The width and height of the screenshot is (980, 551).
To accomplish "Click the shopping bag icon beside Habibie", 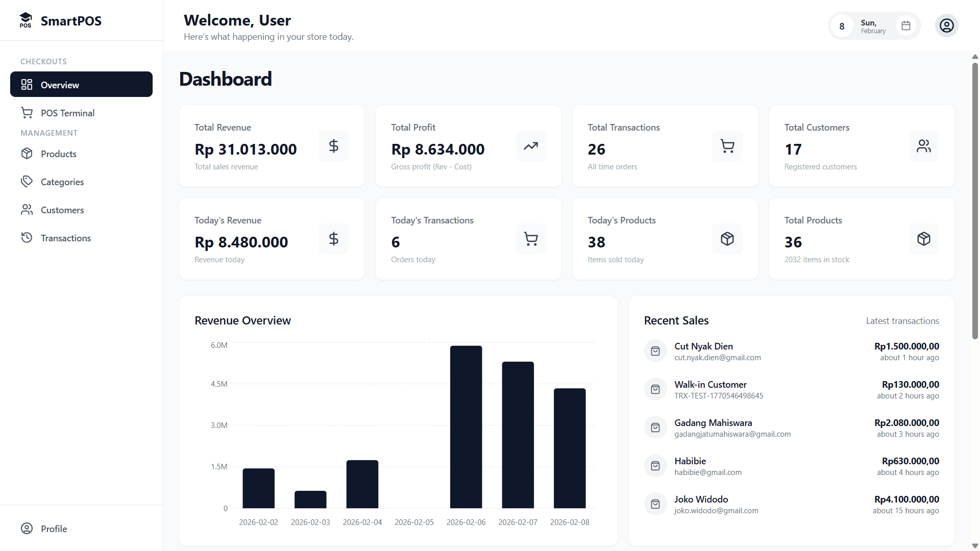I will coord(655,465).
